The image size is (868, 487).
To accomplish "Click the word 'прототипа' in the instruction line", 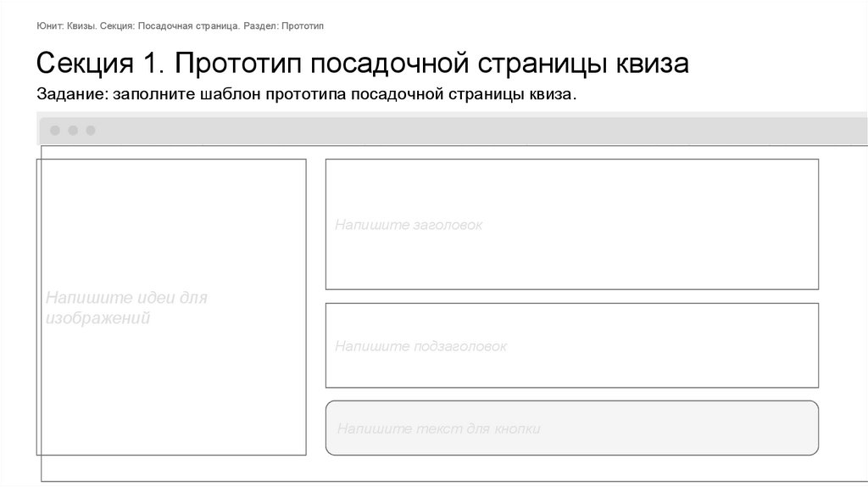I will (x=308, y=94).
